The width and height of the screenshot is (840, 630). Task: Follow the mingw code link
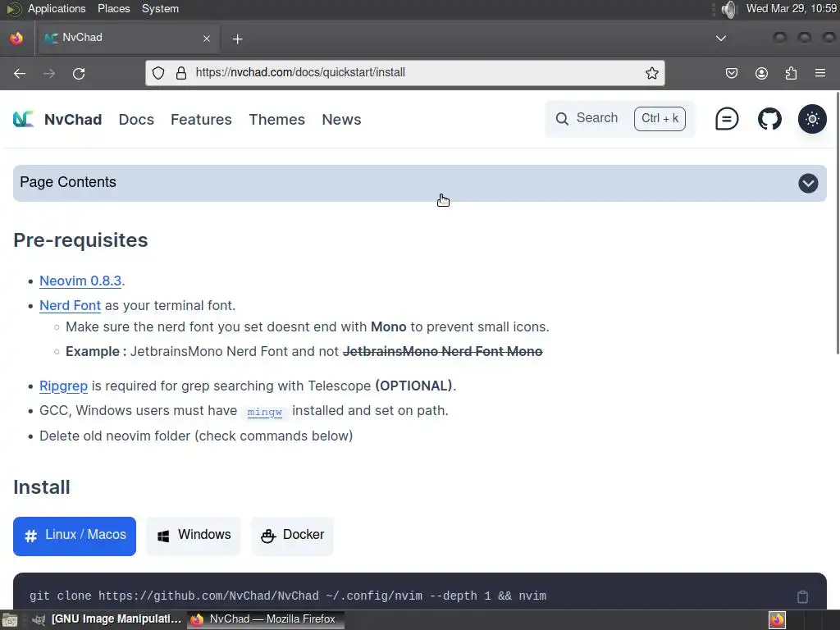[x=265, y=412]
